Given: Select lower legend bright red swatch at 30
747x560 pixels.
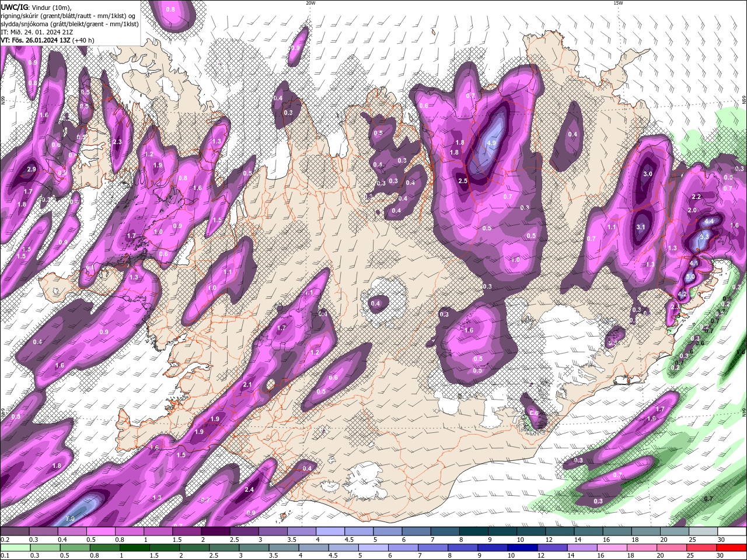Looking at the screenshot, I should click(x=732, y=548).
